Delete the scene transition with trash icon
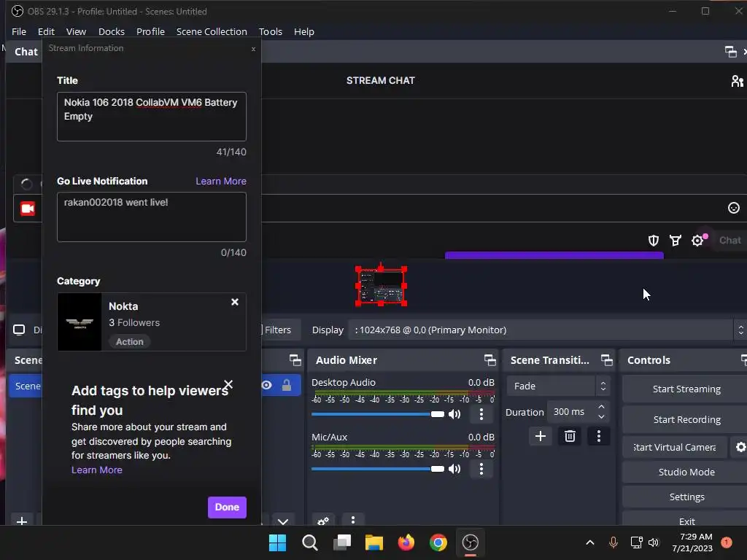This screenshot has width=747, height=560. [x=570, y=436]
